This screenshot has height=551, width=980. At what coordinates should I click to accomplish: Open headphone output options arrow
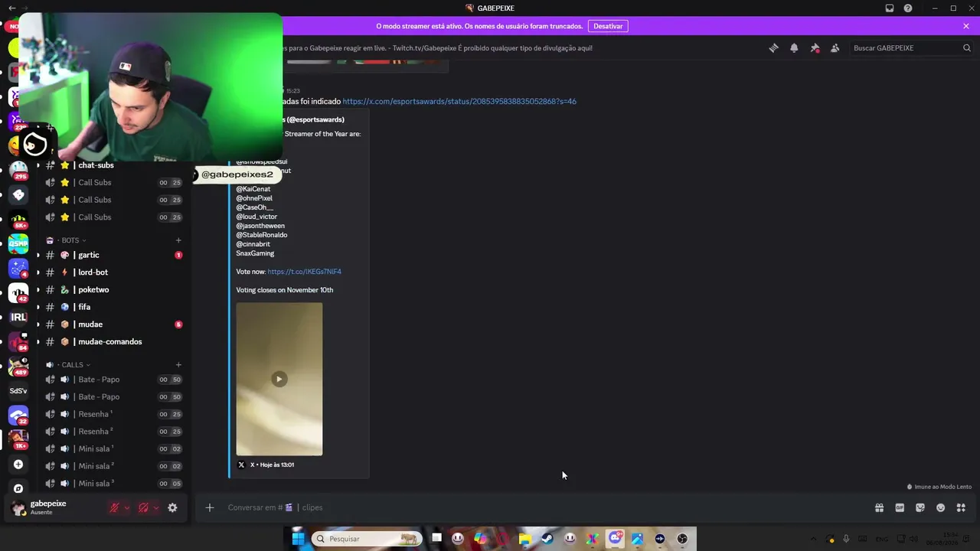pyautogui.click(x=156, y=507)
